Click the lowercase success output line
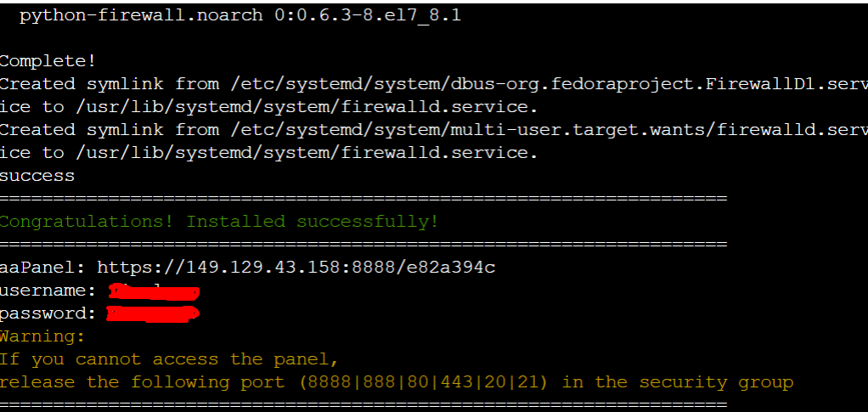This screenshot has height=412, width=868. coord(37,176)
